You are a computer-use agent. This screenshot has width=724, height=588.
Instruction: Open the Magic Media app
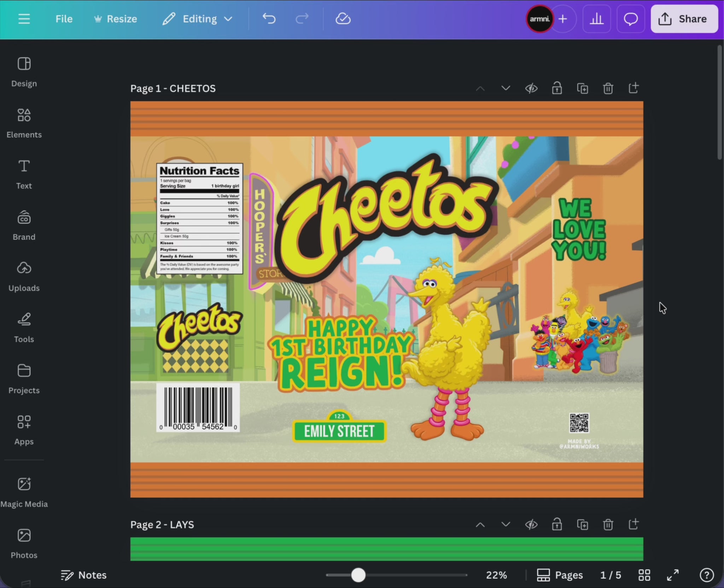tap(24, 492)
